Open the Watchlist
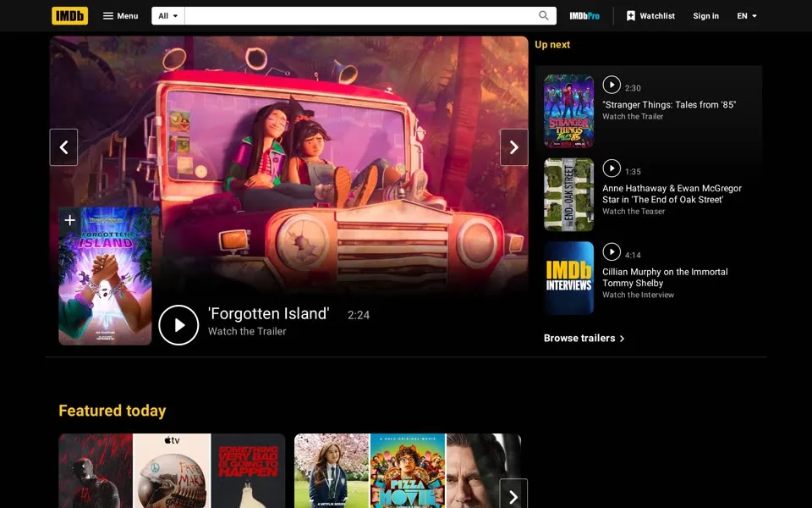Image resolution: width=812 pixels, height=508 pixels. tap(650, 15)
